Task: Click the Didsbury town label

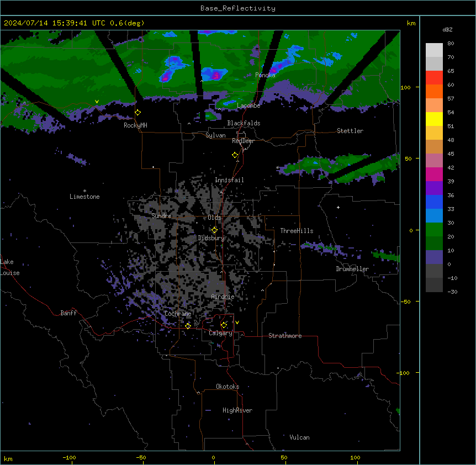Action: (x=211, y=238)
